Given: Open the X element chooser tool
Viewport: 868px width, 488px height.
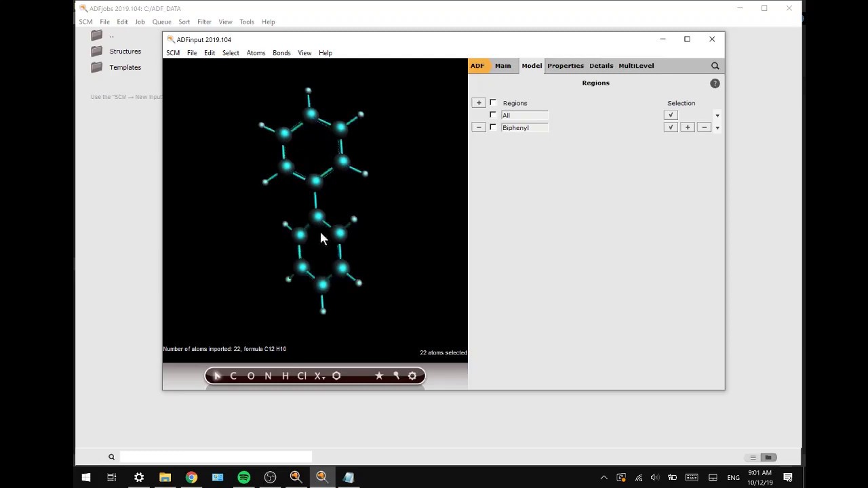Looking at the screenshot, I should (319, 375).
